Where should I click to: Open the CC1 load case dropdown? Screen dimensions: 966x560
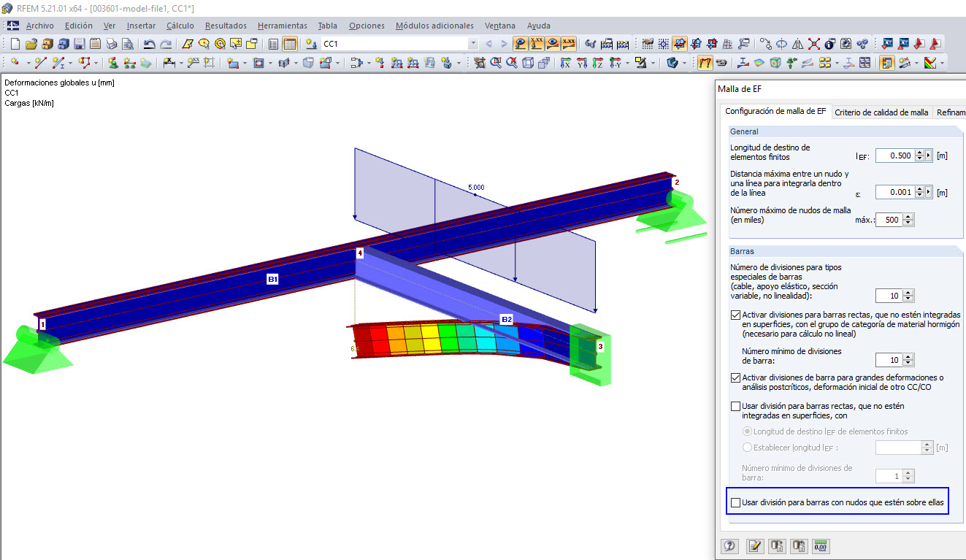pyautogui.click(x=473, y=44)
